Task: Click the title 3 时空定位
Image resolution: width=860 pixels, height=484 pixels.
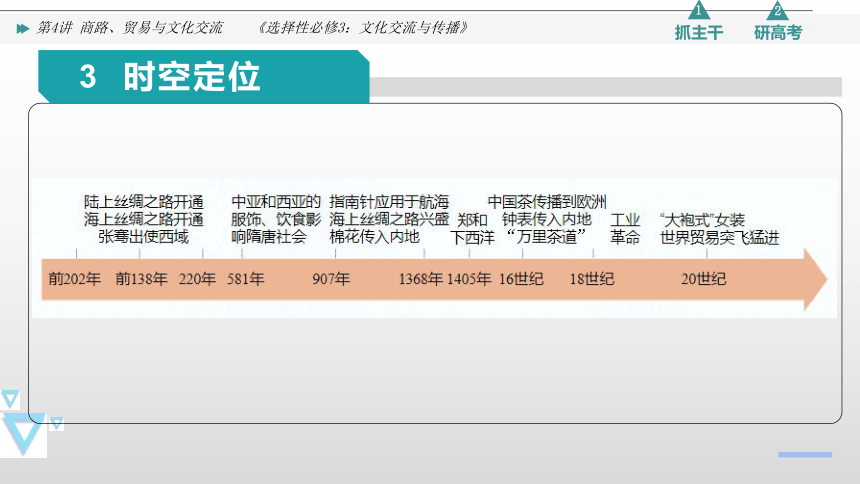Action: click(169, 76)
